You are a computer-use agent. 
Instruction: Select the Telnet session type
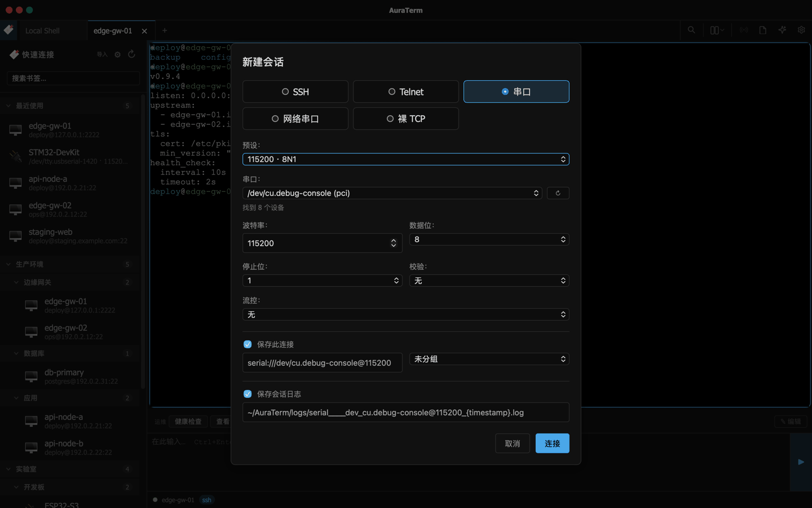(405, 91)
